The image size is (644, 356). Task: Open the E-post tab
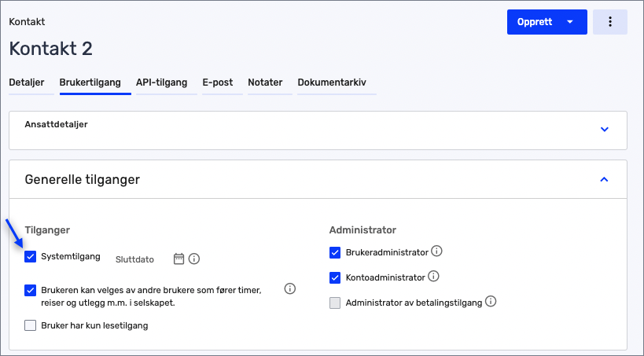tap(218, 83)
